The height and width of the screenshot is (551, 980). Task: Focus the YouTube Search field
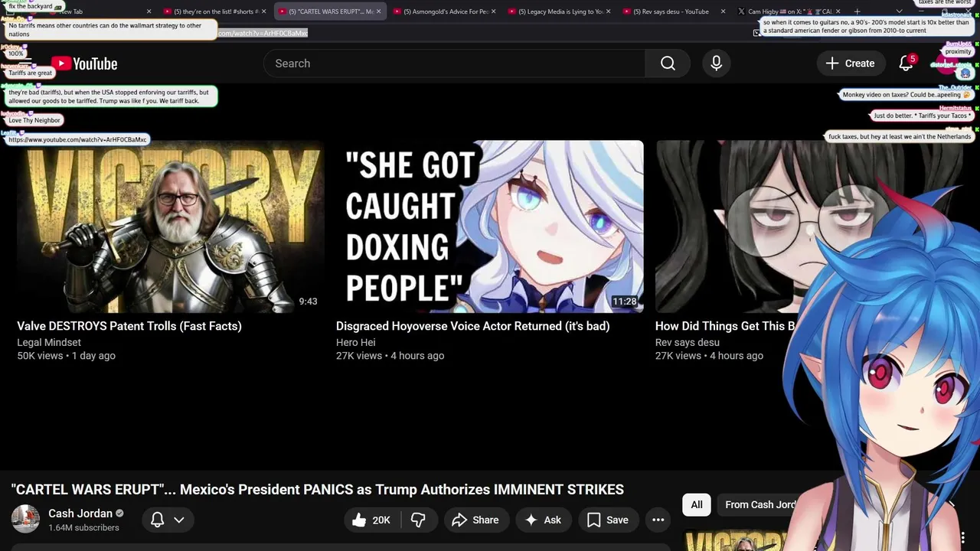point(454,64)
